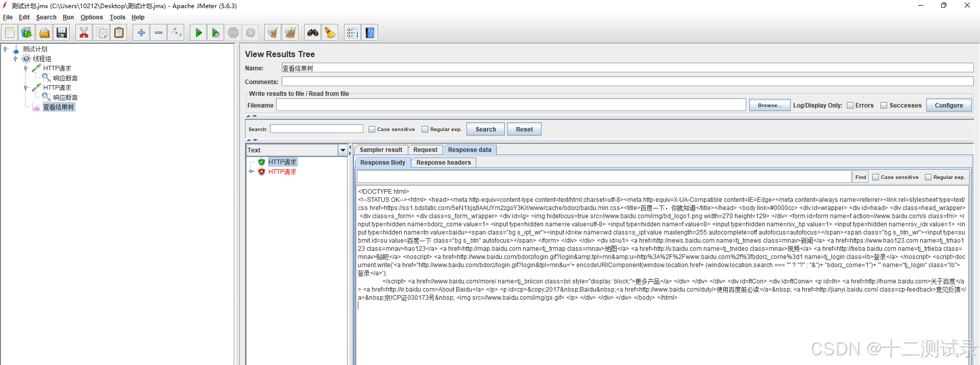Switch to the Sampler result tab
Viewport: 980px width, 365px height.
381,150
